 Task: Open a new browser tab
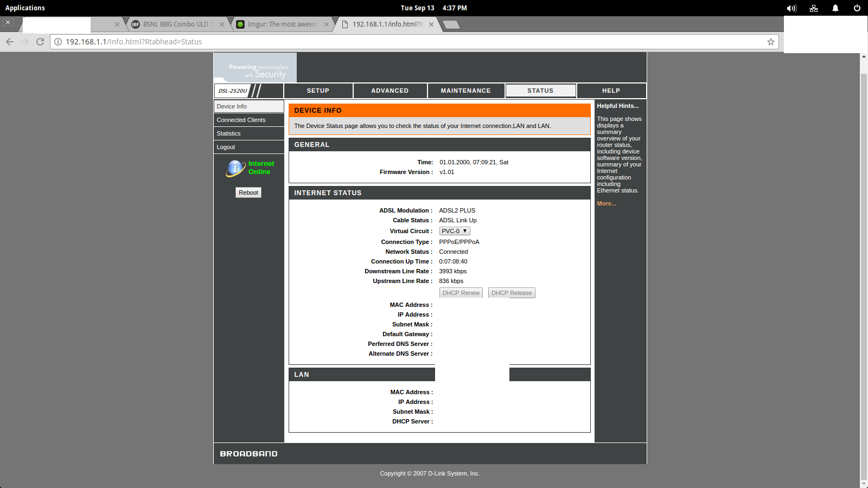tap(451, 24)
